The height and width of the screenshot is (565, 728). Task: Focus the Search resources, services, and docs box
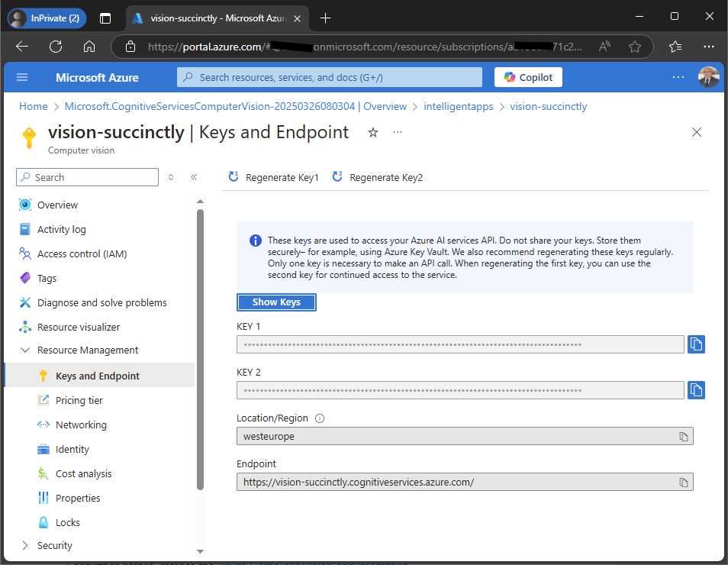pos(329,77)
